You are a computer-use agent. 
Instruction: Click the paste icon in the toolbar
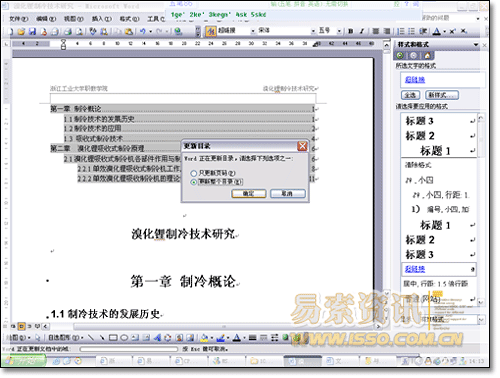tap(129, 31)
